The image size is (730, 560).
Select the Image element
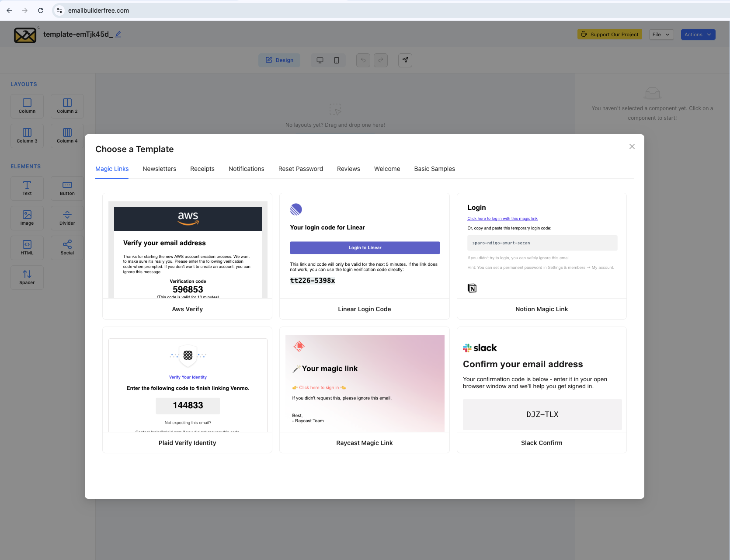pyautogui.click(x=27, y=218)
